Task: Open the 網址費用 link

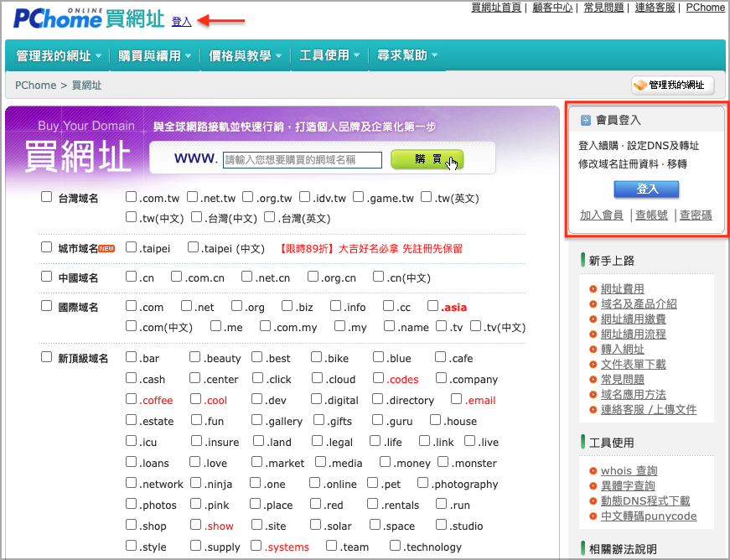Action: coord(623,289)
